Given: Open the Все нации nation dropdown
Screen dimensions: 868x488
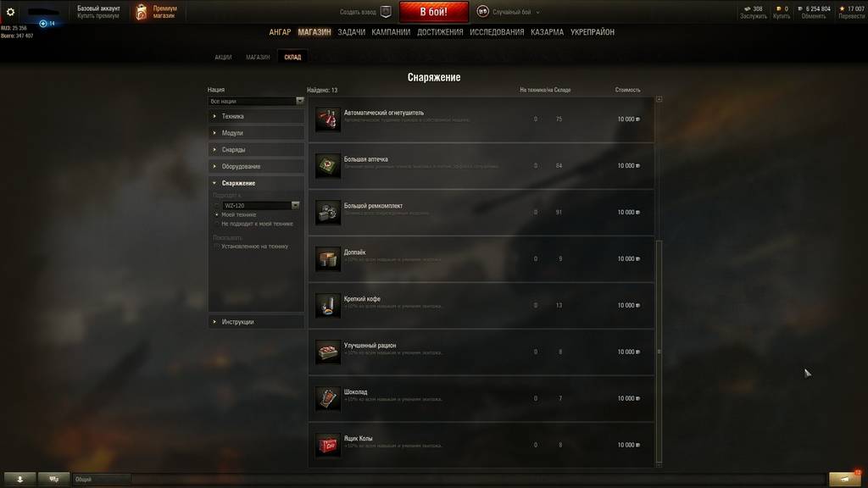Looking at the screenshot, I should tap(256, 102).
